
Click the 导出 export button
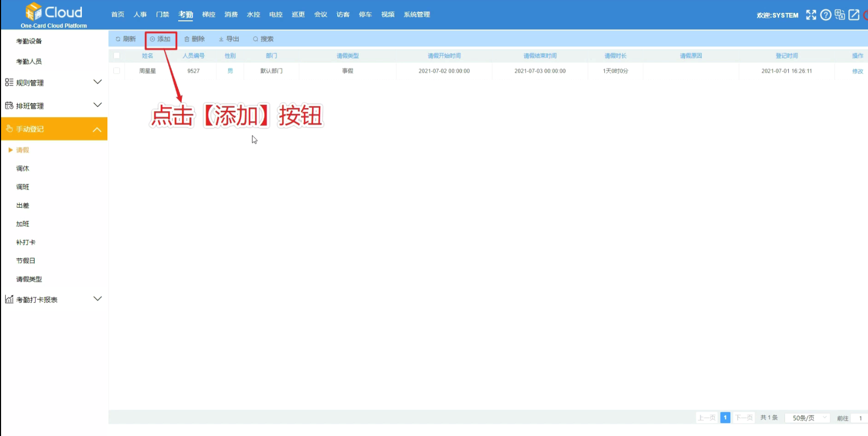(x=229, y=39)
